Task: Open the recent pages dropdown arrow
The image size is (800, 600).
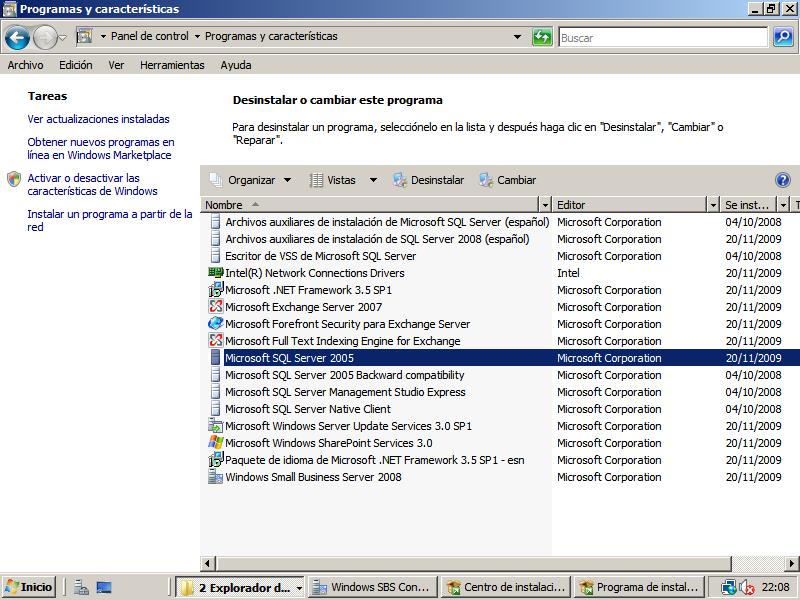Action: pyautogui.click(x=63, y=37)
